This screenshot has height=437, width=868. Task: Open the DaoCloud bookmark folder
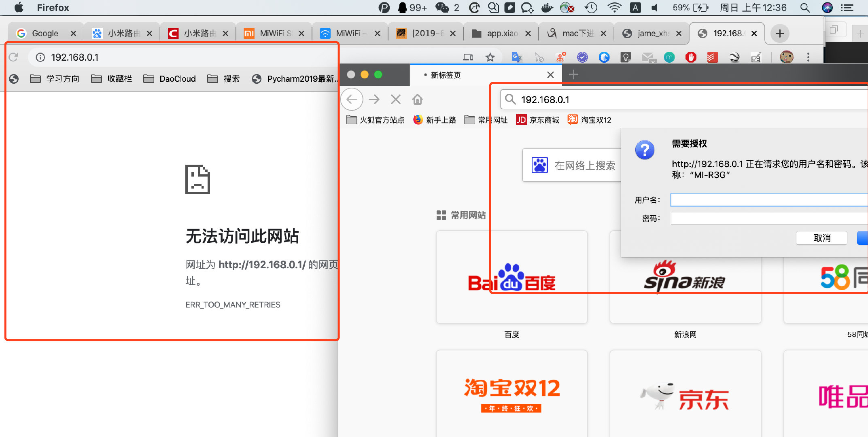(170, 78)
